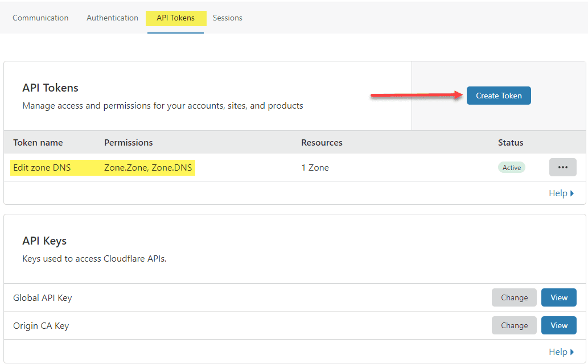Select the API Tokens tab
Image resolution: width=588 pixels, height=364 pixels.
click(x=175, y=18)
